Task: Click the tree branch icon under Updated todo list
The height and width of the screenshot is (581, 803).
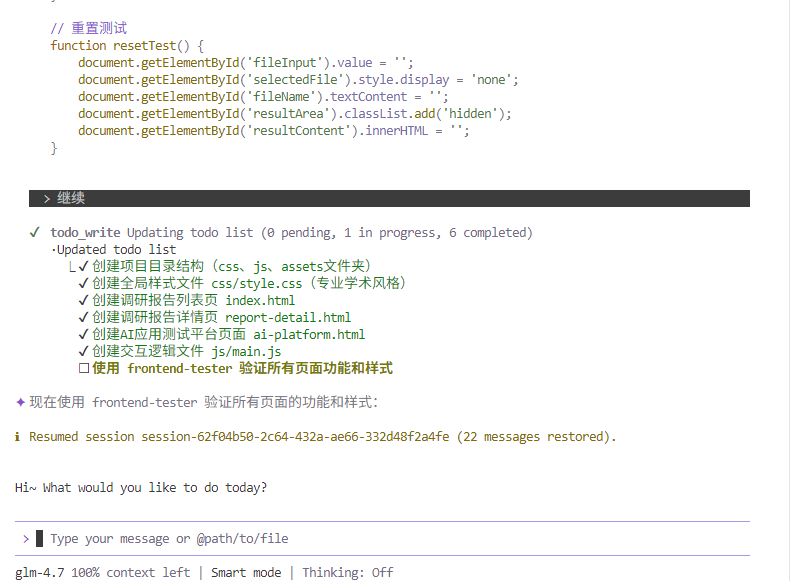Action: pos(72,267)
